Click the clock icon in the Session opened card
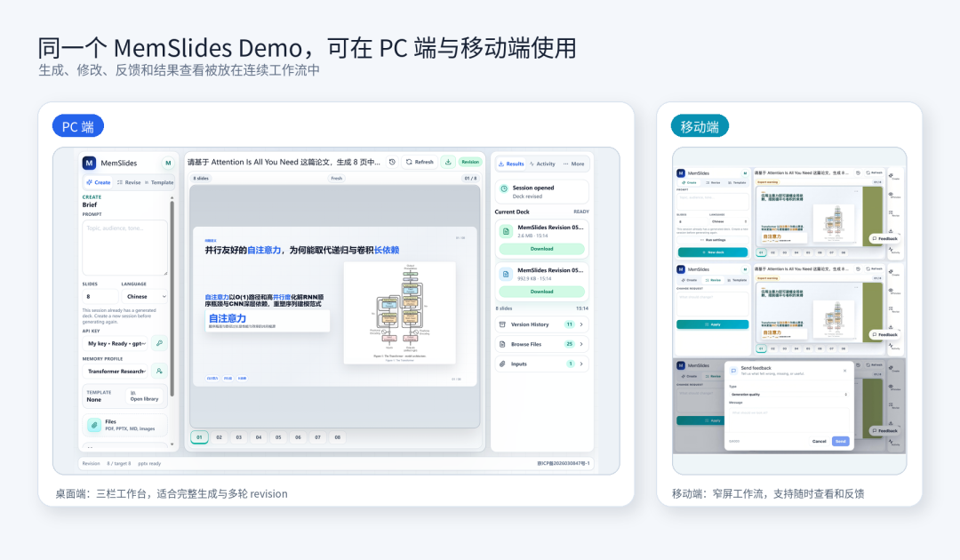Image resolution: width=960 pixels, height=560 pixels. 505,188
